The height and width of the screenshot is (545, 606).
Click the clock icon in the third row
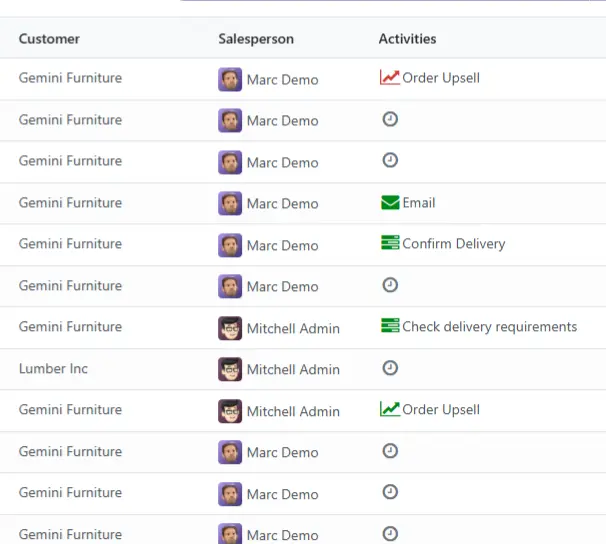tap(390, 160)
